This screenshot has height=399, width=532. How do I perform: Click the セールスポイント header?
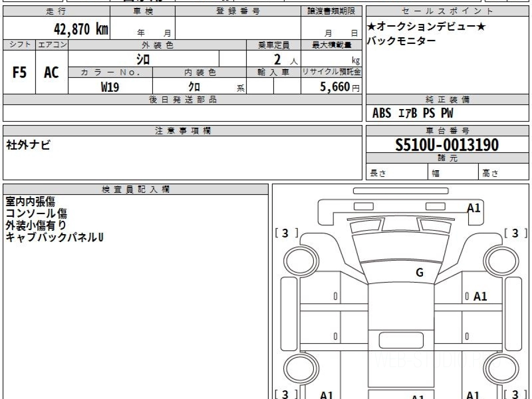(x=447, y=12)
